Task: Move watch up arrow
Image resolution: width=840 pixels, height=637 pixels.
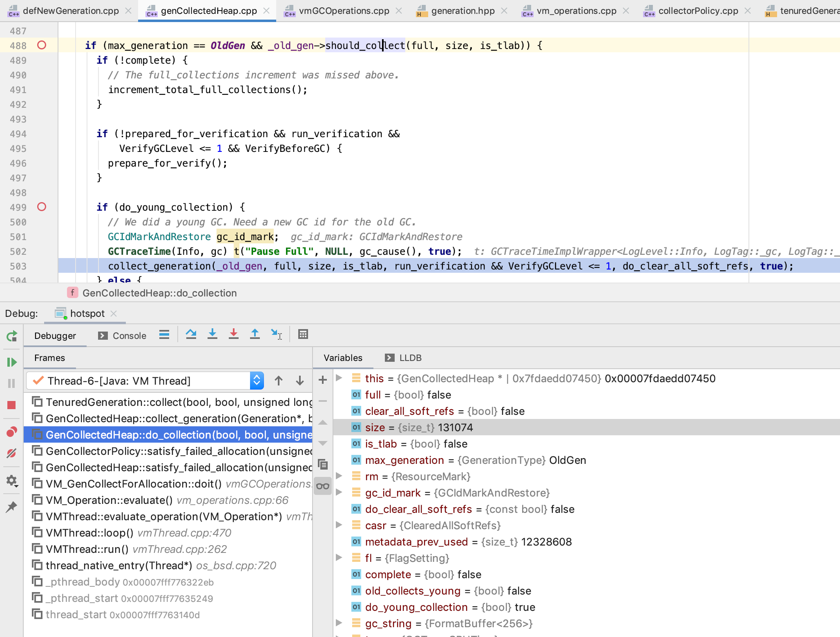Action: pyautogui.click(x=323, y=423)
